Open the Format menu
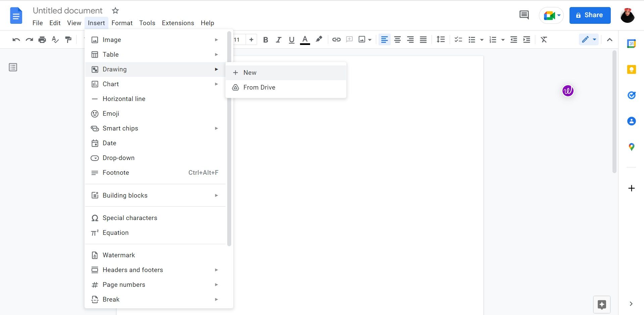 coord(122,23)
